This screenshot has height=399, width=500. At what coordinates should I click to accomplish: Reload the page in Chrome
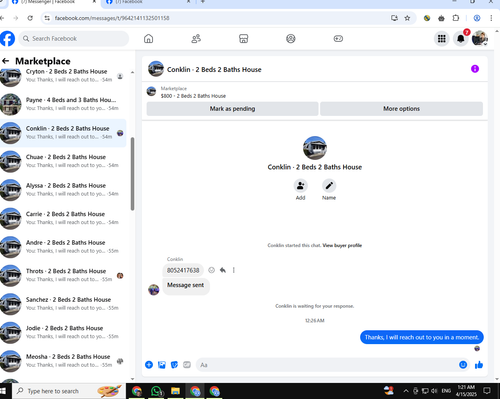(30, 18)
